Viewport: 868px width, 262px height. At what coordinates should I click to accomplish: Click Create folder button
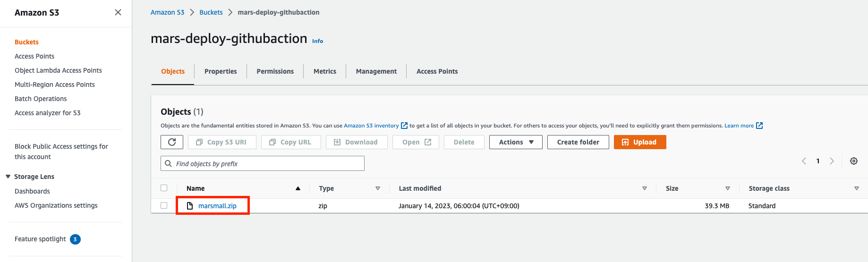click(578, 142)
